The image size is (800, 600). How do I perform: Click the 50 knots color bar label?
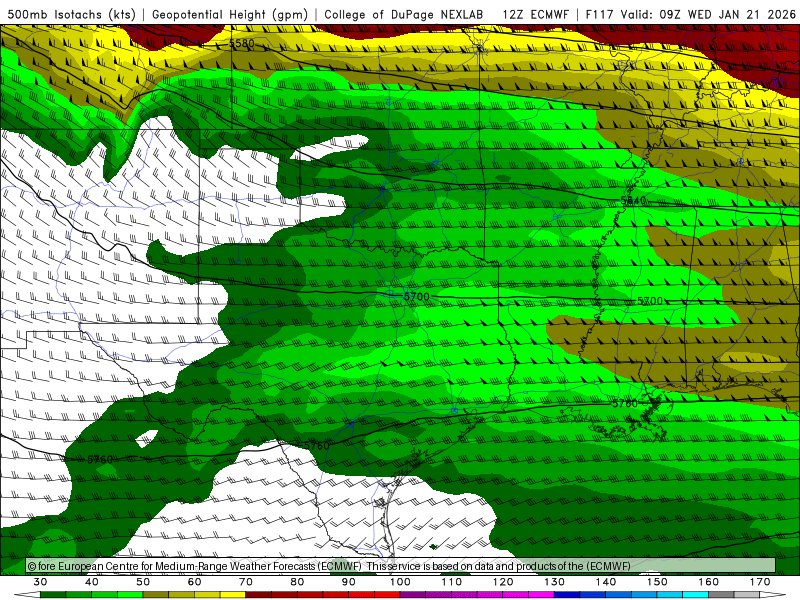[143, 582]
